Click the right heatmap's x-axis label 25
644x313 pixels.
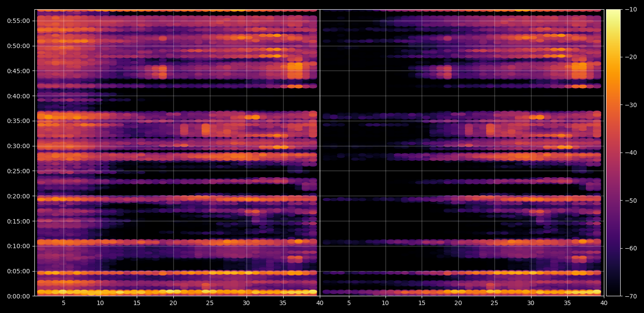(x=494, y=303)
